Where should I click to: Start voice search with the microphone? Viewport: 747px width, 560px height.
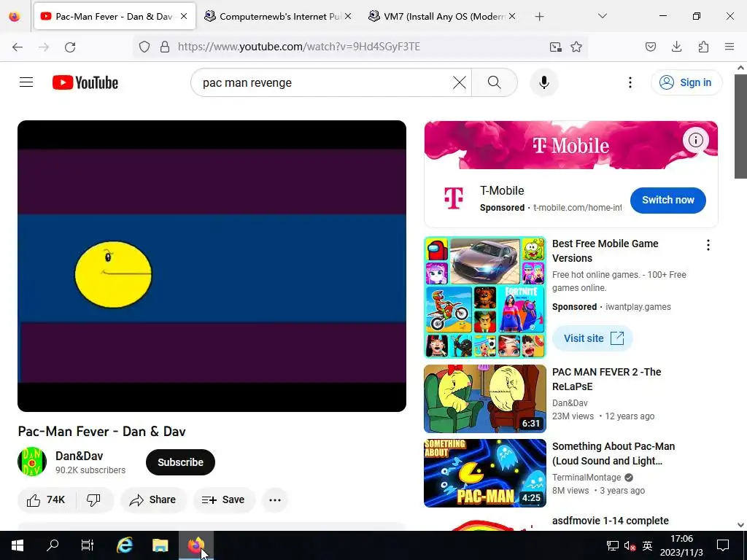(544, 82)
